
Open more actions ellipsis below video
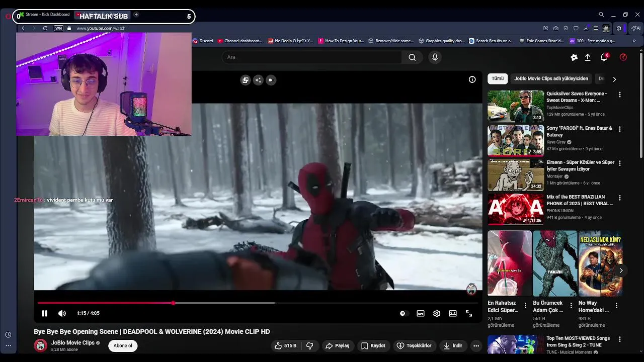pyautogui.click(x=476, y=346)
